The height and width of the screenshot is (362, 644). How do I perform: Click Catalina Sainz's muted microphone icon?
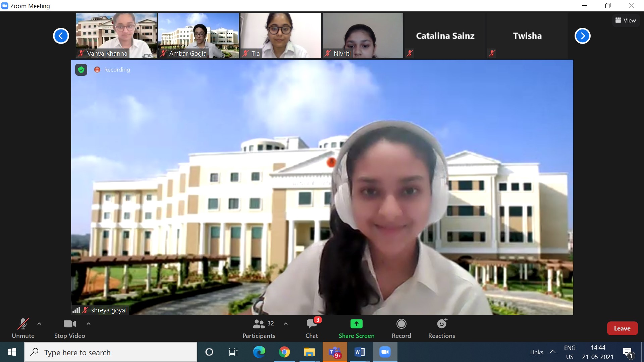(410, 53)
